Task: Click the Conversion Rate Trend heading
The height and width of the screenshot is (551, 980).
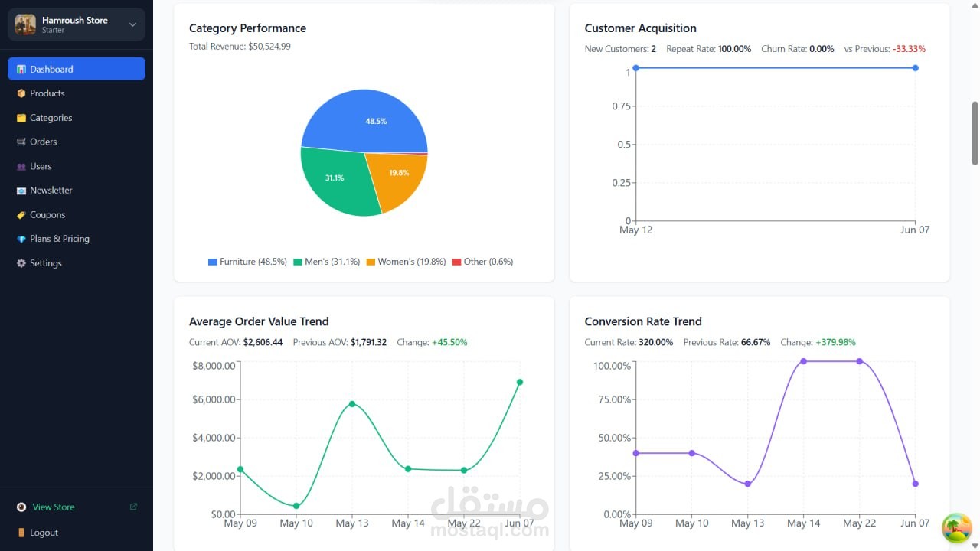Action: (x=643, y=321)
